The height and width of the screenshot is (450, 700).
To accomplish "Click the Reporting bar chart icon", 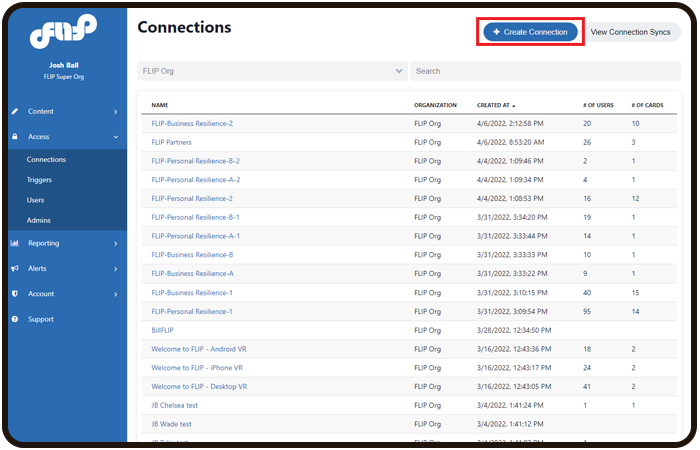I will coord(15,243).
